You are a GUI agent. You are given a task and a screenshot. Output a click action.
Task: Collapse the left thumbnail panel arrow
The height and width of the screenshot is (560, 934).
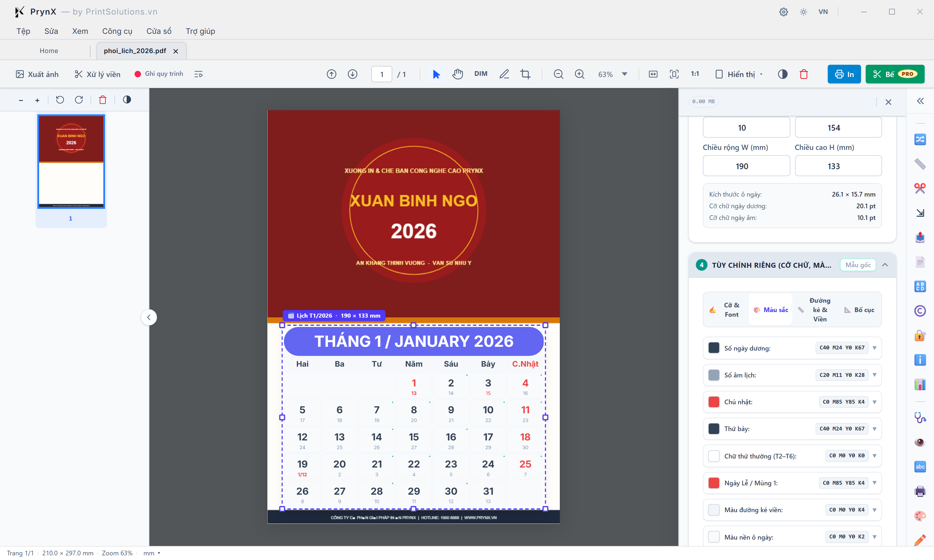tap(149, 317)
